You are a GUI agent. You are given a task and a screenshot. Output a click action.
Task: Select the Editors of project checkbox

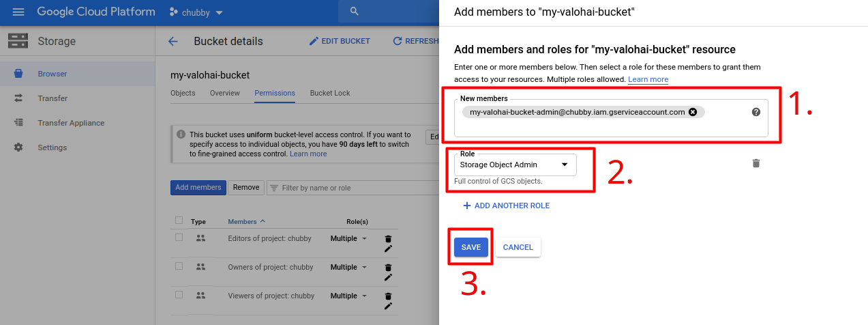click(x=179, y=238)
